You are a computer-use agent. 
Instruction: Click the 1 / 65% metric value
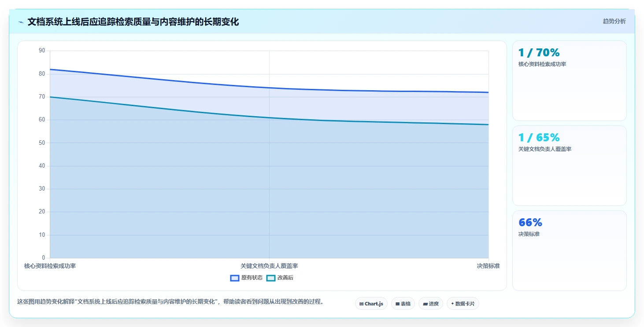539,138
